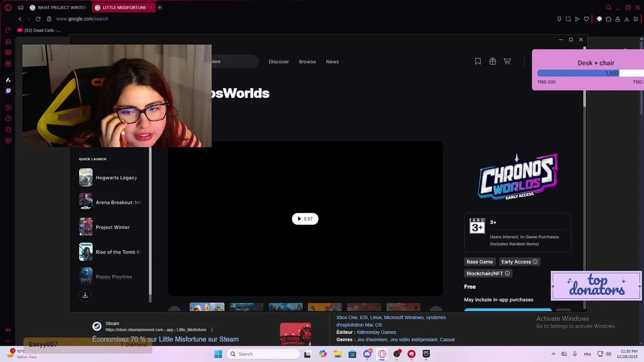Open a new browser tab
This screenshot has width=644, height=362.
click(x=159, y=8)
